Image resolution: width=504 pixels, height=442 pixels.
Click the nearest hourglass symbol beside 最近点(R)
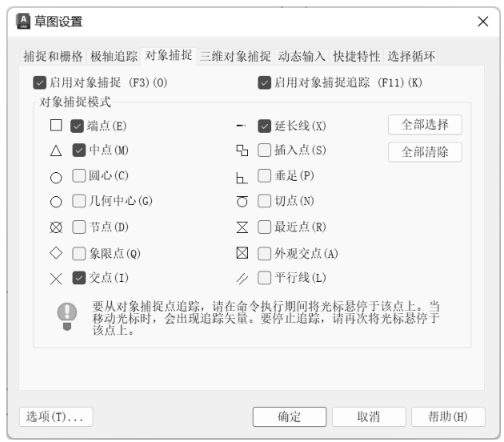[x=242, y=228]
